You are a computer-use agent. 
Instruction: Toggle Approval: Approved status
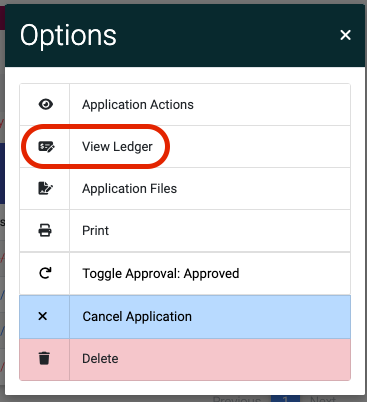185,274
